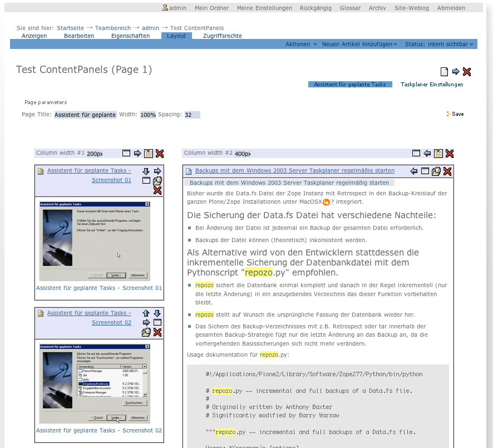
Task: Add a panel to column #2
Action: coord(438,154)
